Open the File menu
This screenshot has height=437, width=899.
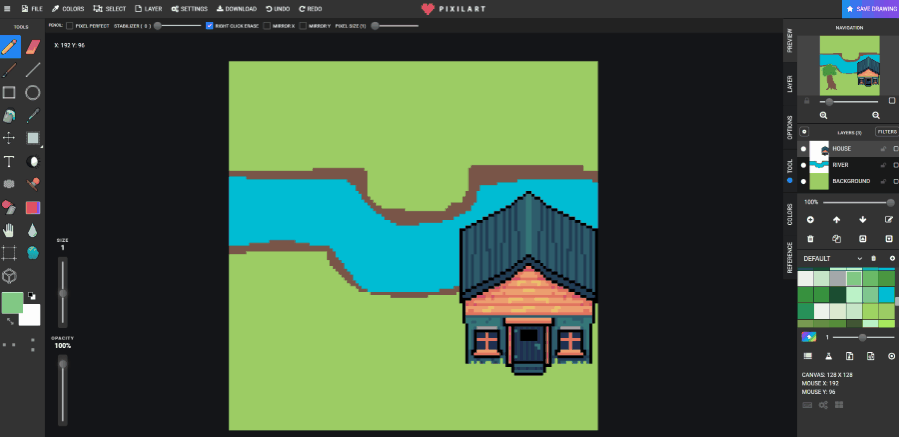(32, 9)
